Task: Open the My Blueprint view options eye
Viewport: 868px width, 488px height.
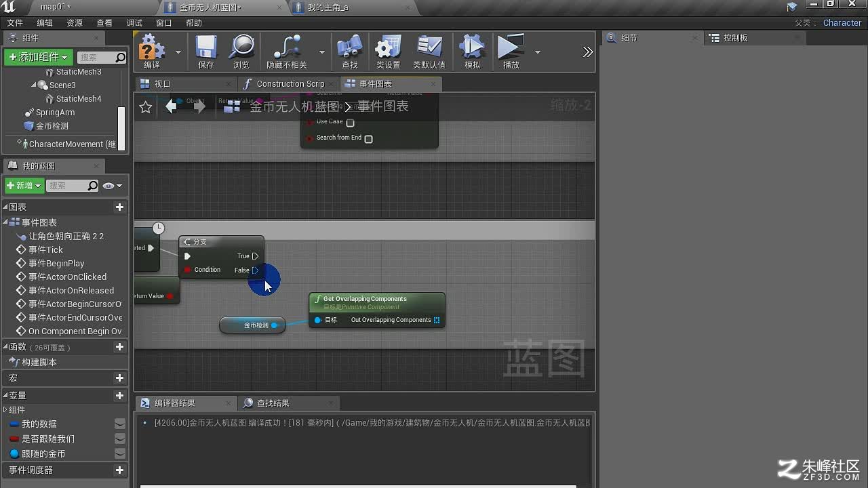Action: [x=112, y=186]
